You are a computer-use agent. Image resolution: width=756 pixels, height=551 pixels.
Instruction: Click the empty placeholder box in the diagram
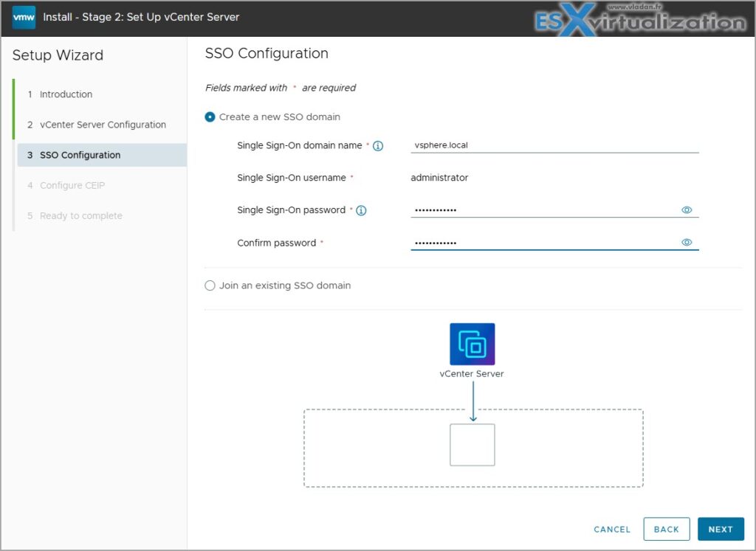click(472, 444)
